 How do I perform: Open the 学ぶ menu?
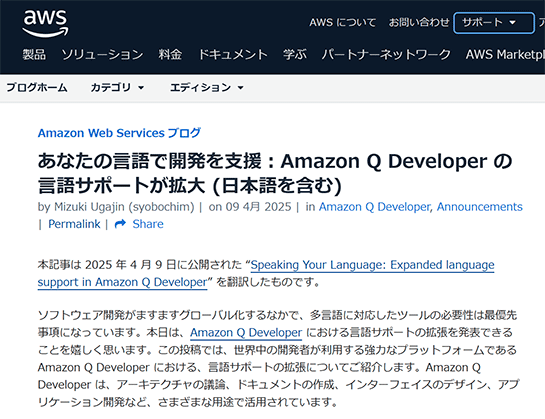(x=295, y=54)
